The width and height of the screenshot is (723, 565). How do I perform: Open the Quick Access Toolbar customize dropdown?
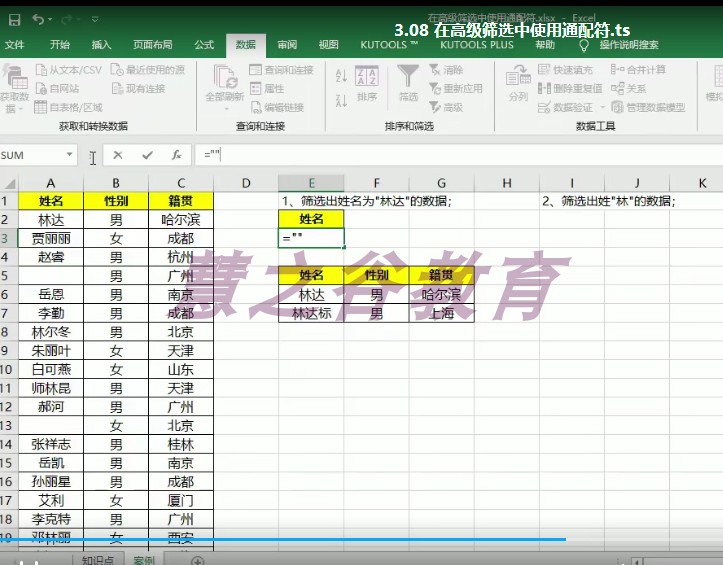(x=95, y=19)
